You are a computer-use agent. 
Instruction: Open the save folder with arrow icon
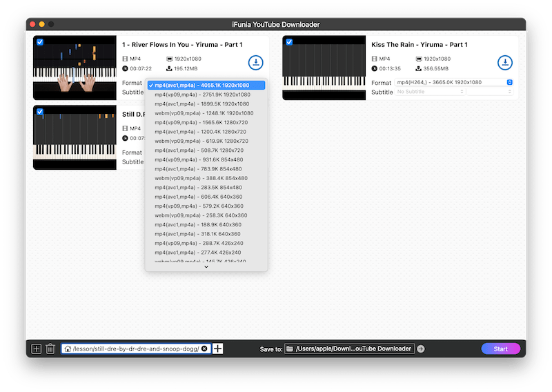pyautogui.click(x=421, y=349)
